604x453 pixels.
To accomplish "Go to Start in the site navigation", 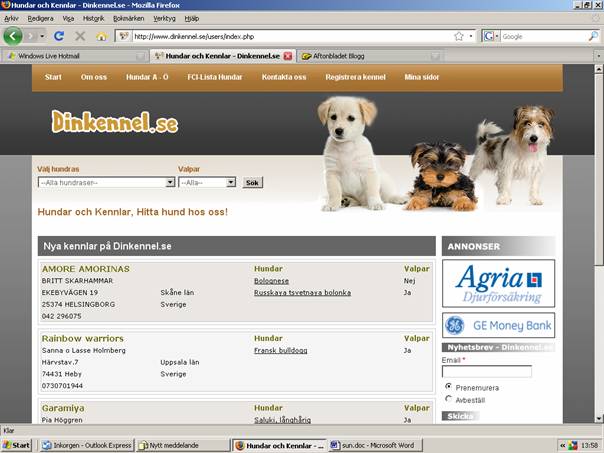I will [53, 77].
